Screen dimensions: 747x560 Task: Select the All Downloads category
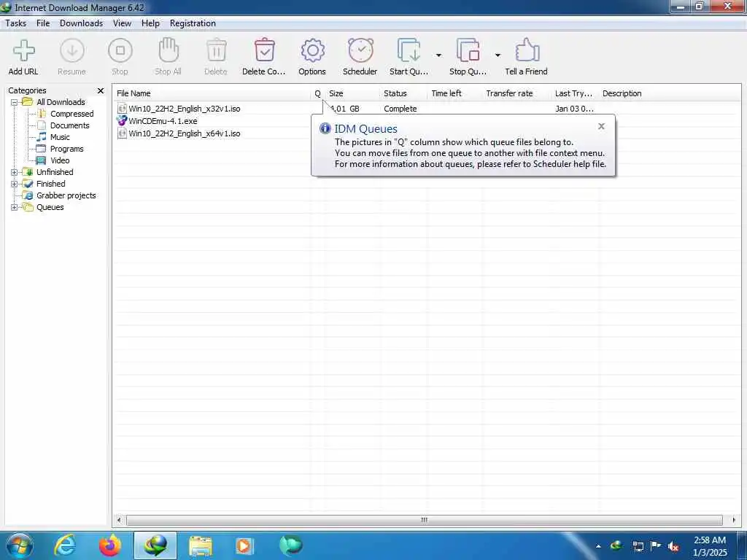coord(61,102)
